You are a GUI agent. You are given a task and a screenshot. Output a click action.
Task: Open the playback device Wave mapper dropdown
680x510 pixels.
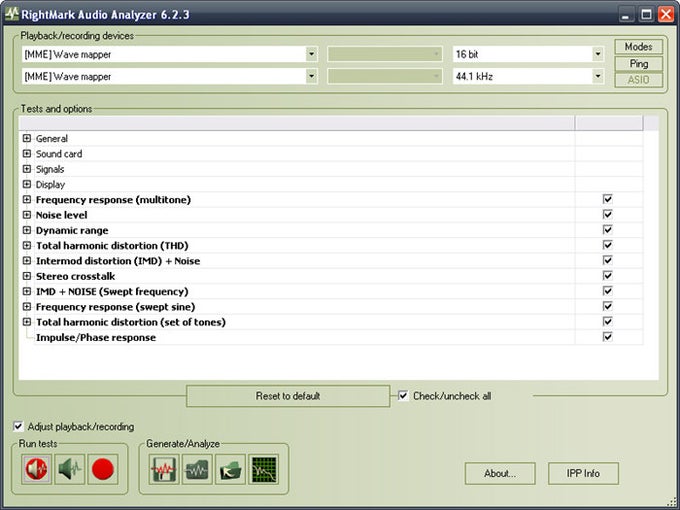pos(311,54)
